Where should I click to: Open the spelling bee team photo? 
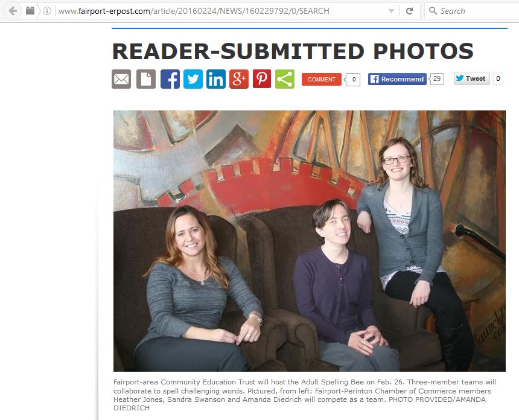click(310, 241)
